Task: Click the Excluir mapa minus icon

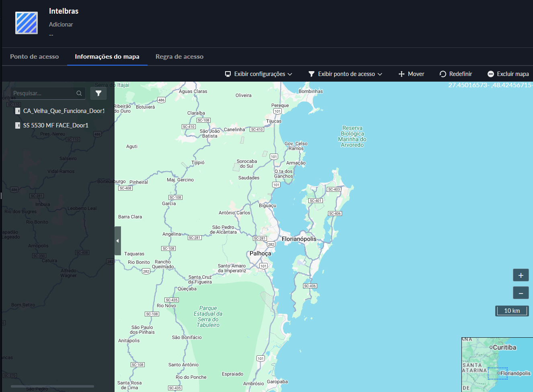Action: tap(490, 74)
